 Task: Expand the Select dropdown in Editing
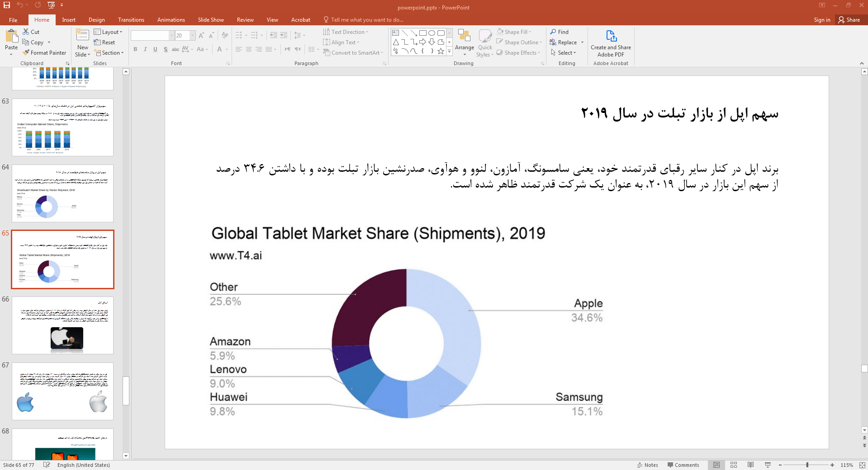coord(563,53)
